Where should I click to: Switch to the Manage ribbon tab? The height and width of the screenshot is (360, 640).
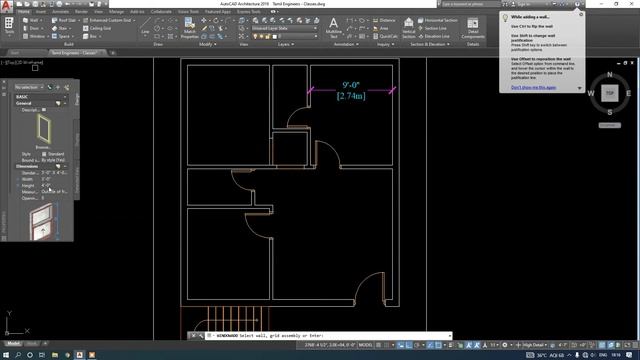click(116, 12)
